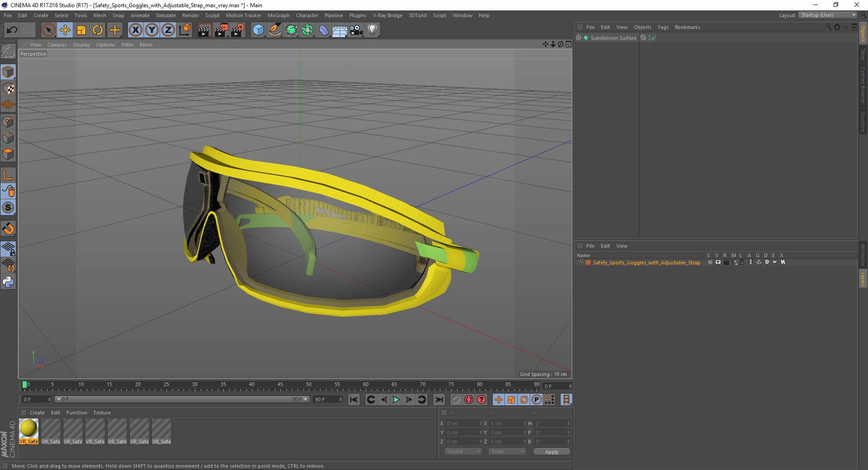
Task: Click the timeline preview range slider
Action: pyautogui.click(x=182, y=399)
